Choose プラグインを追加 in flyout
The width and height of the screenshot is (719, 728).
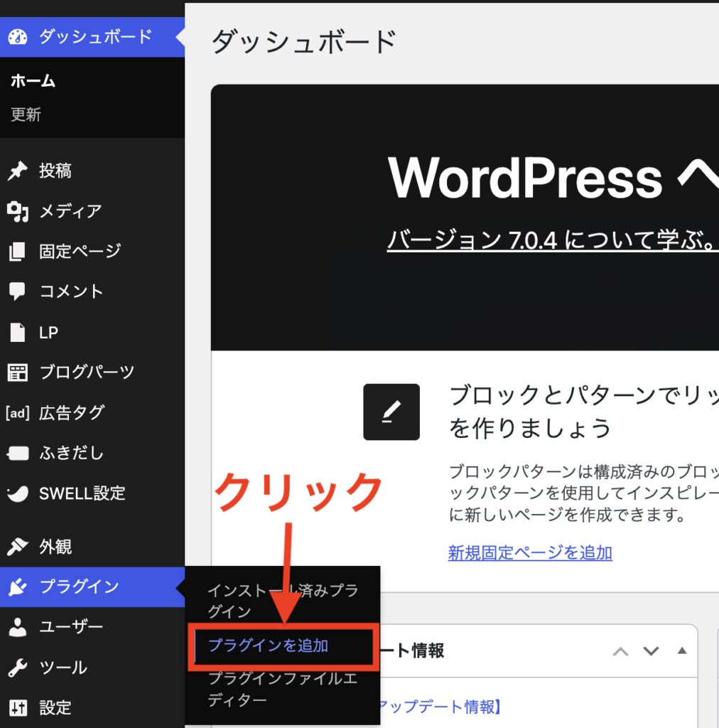268,646
